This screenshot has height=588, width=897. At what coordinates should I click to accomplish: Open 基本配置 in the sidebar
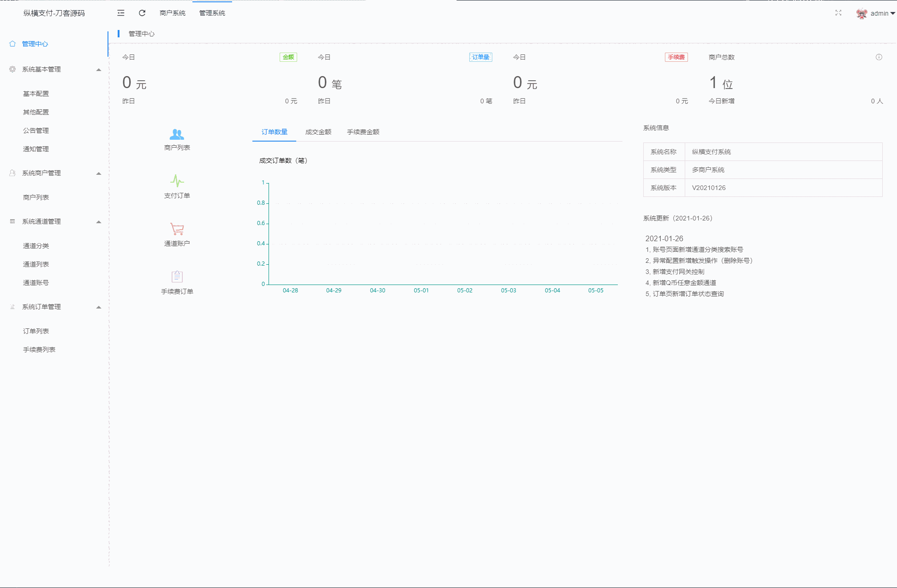[x=36, y=94]
